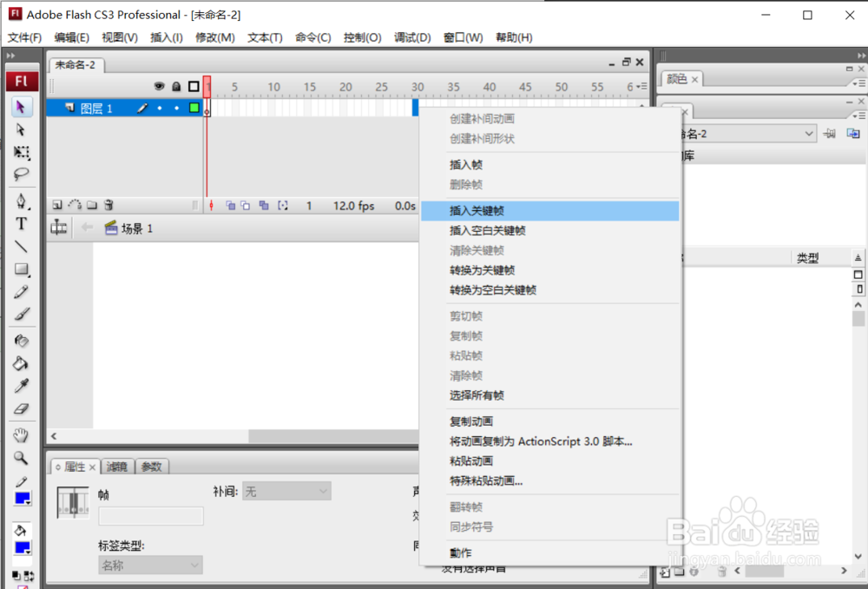Select the Eyedropper tool
Image resolution: width=868 pixels, height=589 pixels.
coord(21,387)
